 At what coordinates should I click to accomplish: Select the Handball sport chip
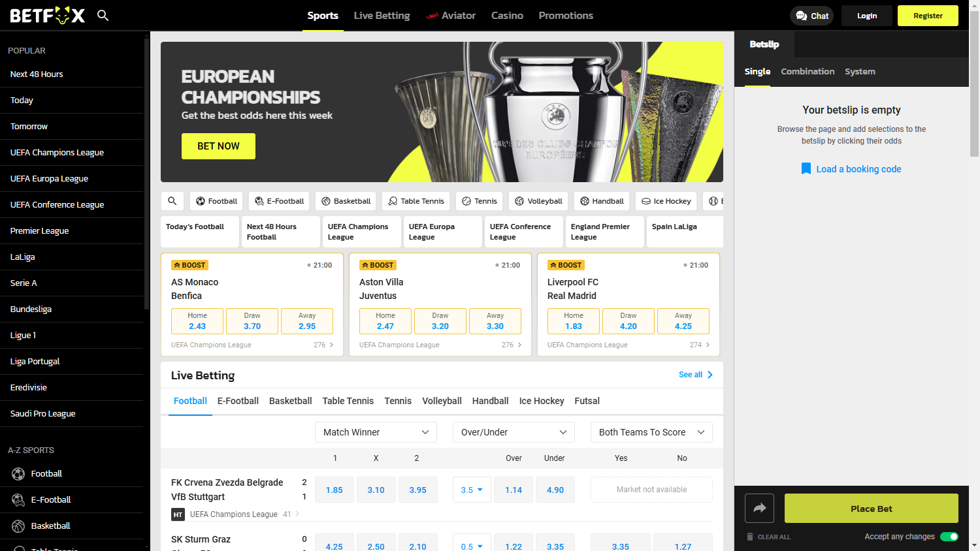point(602,201)
